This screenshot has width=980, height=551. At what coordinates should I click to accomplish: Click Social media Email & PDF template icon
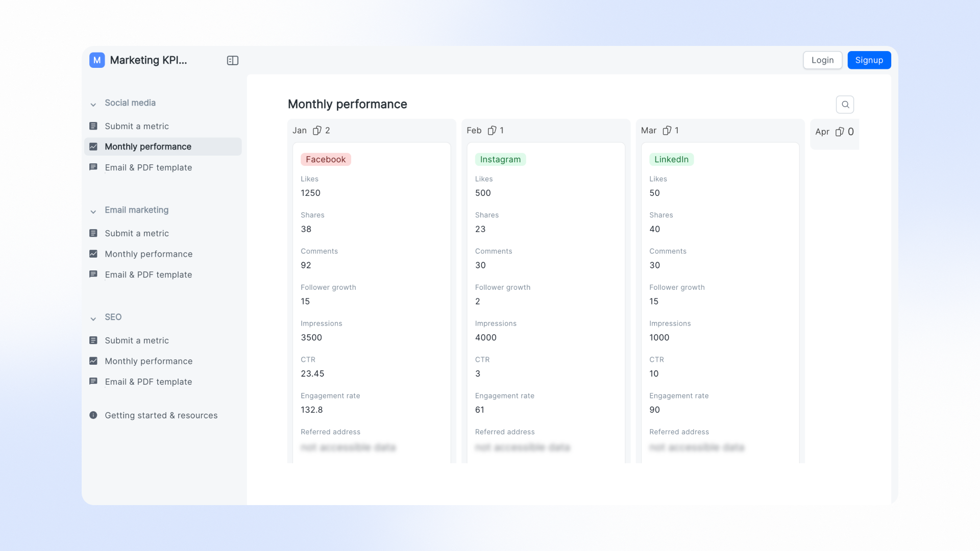[x=93, y=167]
